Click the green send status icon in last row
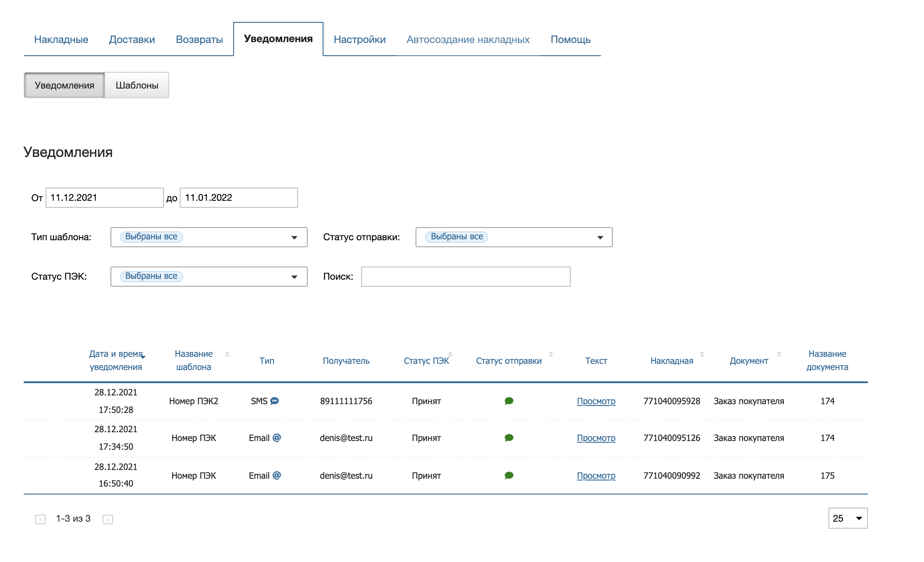 tap(509, 476)
